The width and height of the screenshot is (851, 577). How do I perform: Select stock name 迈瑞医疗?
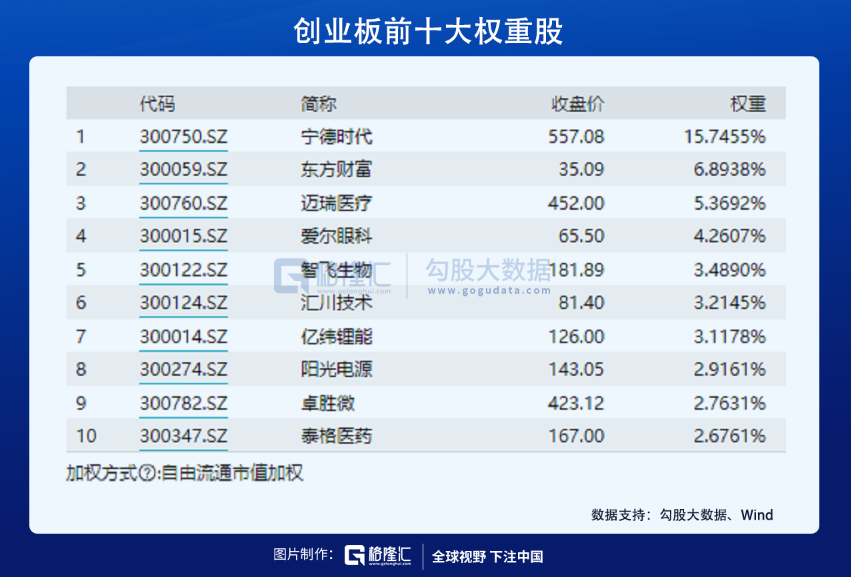336,203
